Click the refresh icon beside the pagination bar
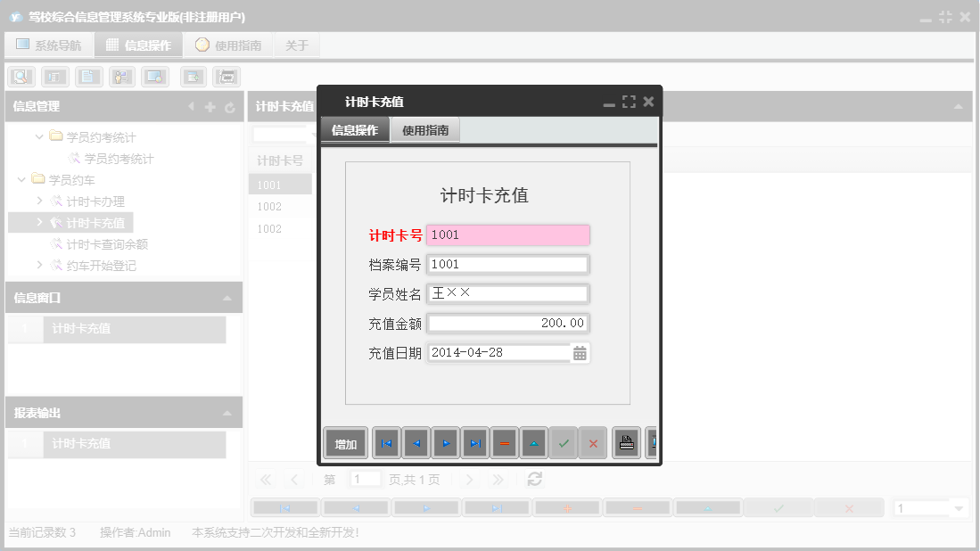980x551 pixels. [533, 479]
